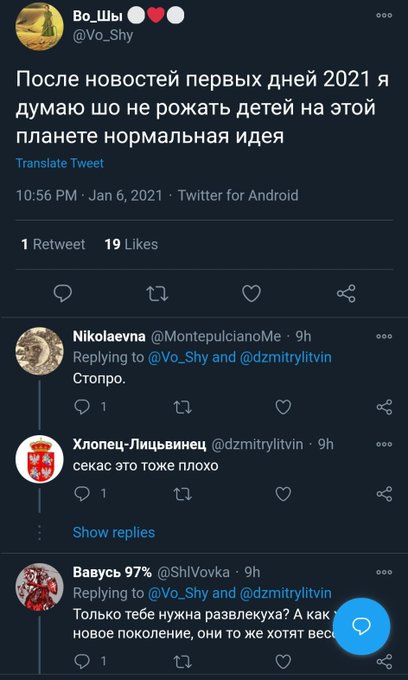Image resolution: width=408 pixels, height=680 pixels.
Task: View the list of 19 Likes
Action: 131,245
